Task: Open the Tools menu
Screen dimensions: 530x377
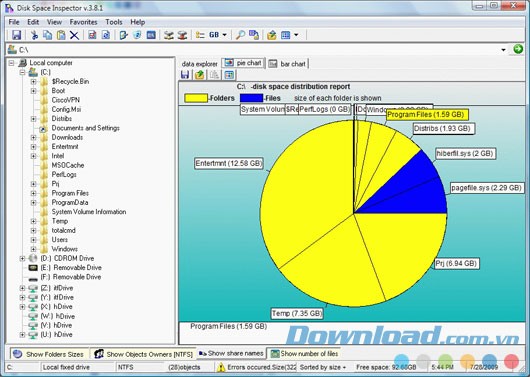Action: pyautogui.click(x=114, y=22)
